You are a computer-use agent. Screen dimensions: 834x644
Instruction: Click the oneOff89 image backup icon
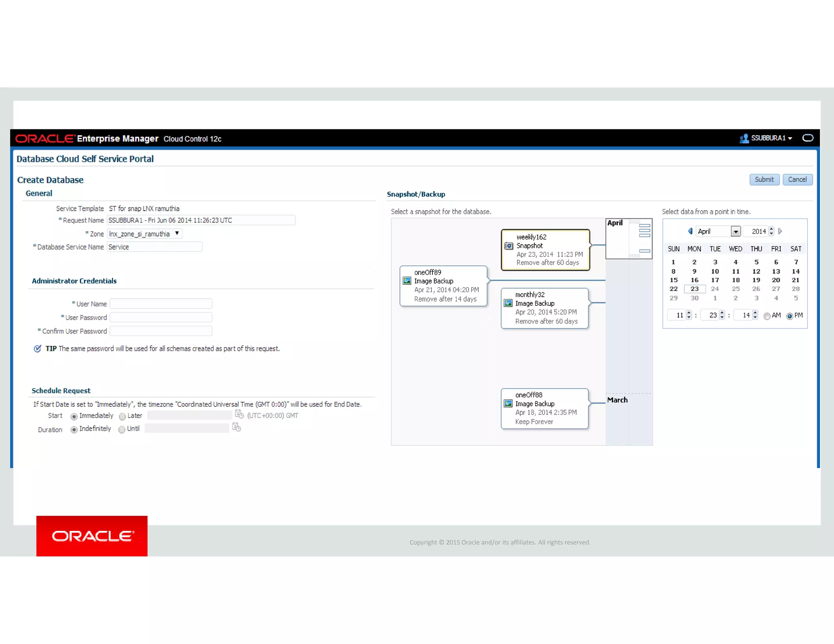407,281
